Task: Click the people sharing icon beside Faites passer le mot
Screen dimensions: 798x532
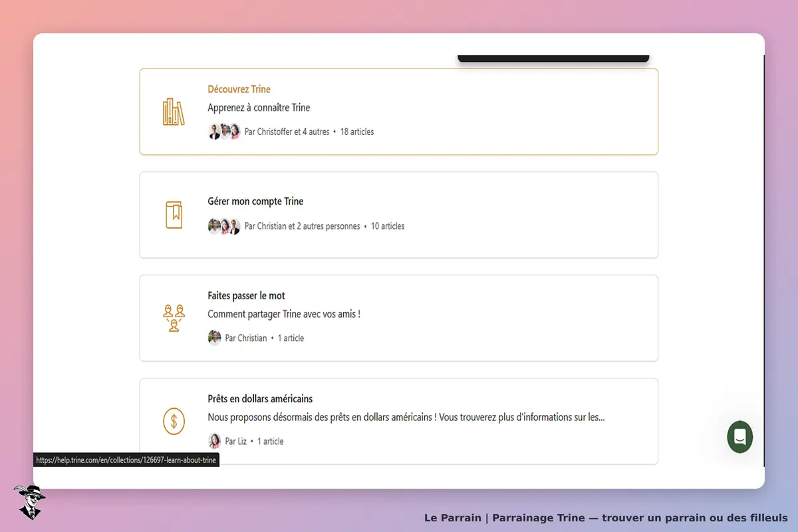Action: [x=174, y=318]
